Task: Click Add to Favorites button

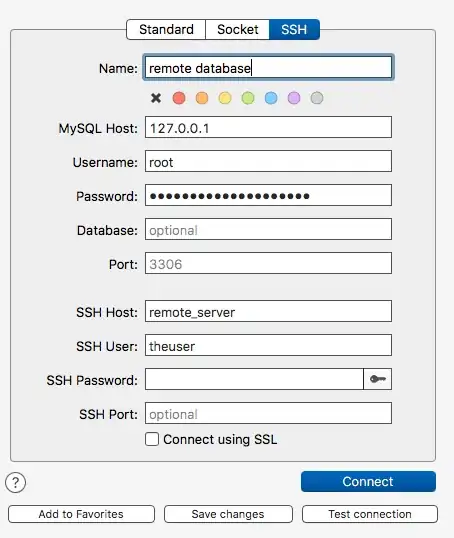Action: [x=81, y=514]
